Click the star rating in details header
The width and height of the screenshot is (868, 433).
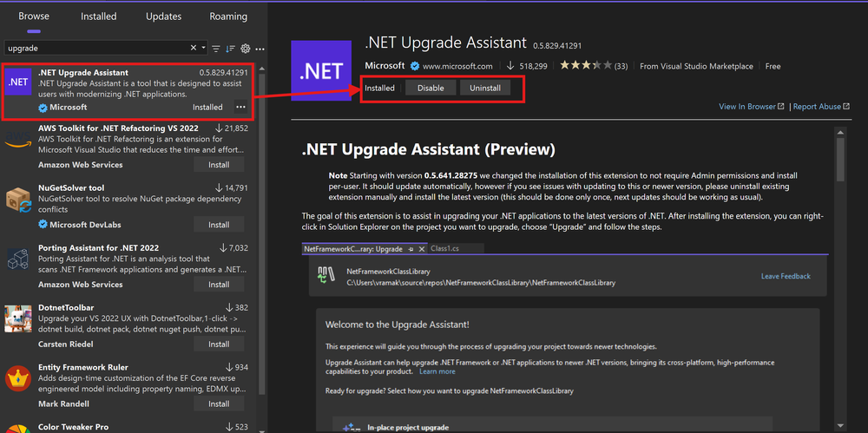[586, 66]
